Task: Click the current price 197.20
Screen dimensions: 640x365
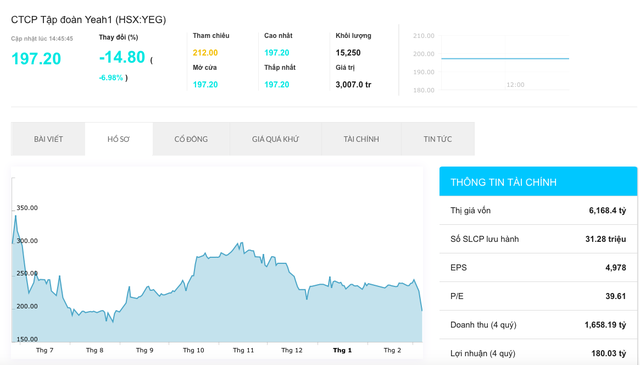Action: pos(36,59)
